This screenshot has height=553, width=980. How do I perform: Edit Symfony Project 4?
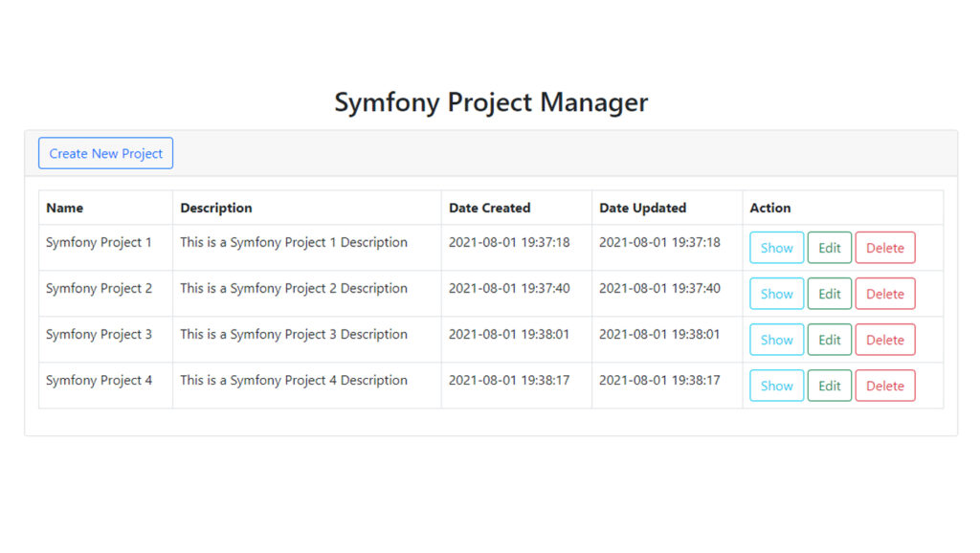830,386
